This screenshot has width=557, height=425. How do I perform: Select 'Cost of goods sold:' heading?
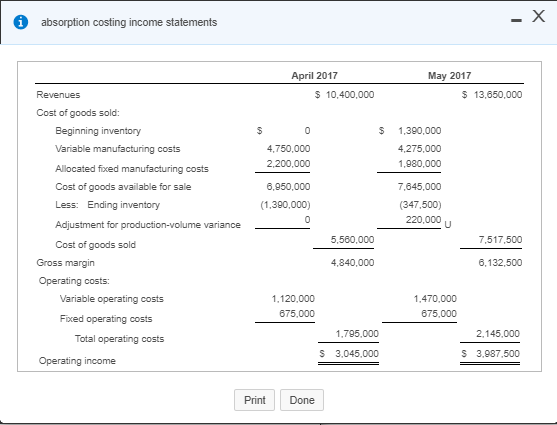[78, 113]
